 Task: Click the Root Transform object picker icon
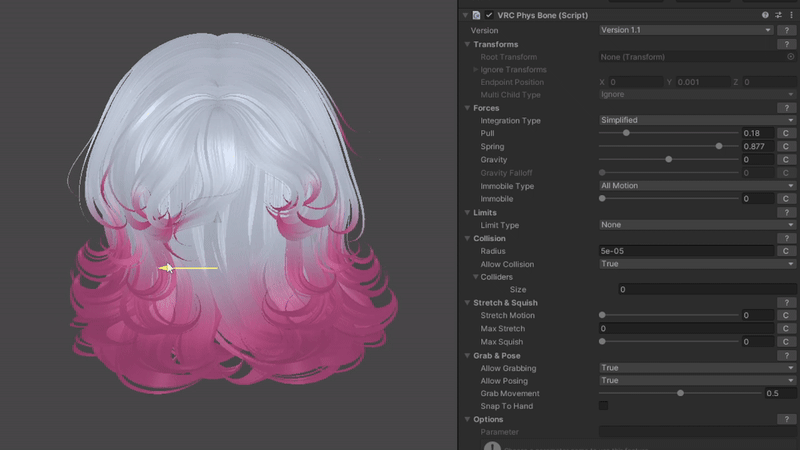(790, 57)
